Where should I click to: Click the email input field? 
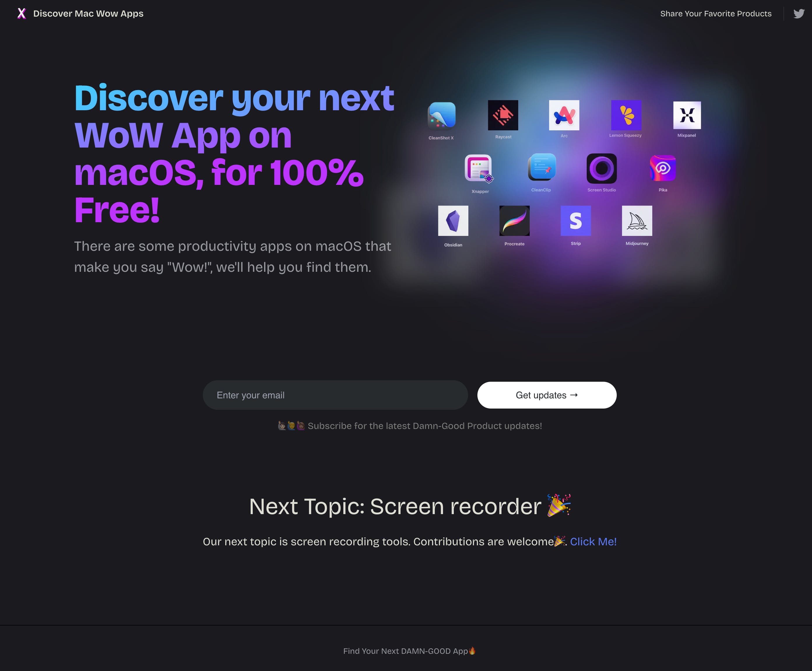coord(335,394)
